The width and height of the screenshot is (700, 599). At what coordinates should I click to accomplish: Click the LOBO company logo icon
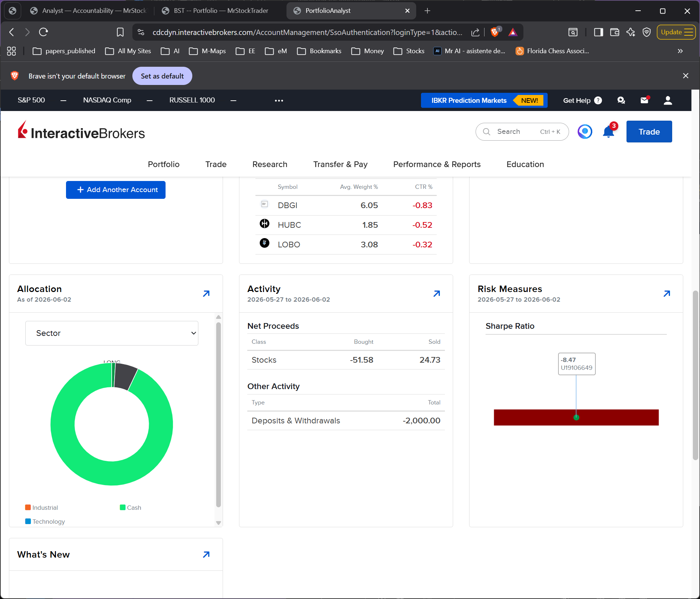264,243
